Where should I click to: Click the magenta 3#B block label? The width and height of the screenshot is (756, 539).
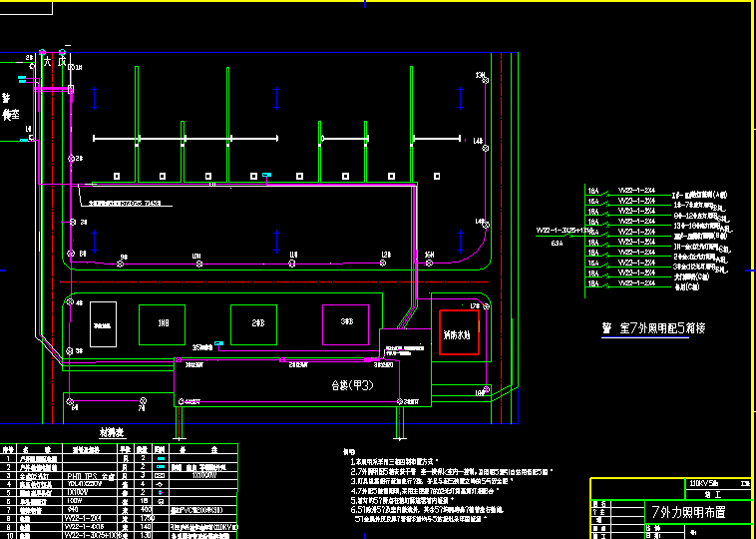coord(347,321)
